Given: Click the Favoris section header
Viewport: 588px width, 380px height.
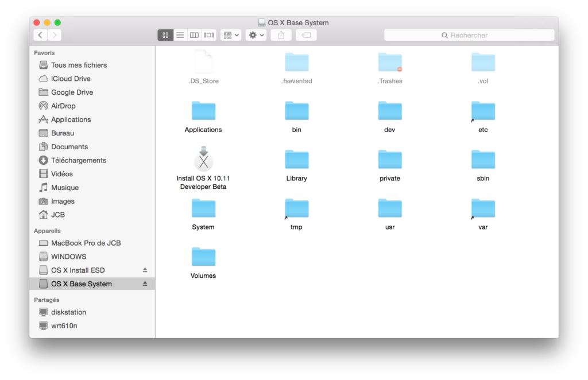Looking at the screenshot, I should tap(44, 53).
